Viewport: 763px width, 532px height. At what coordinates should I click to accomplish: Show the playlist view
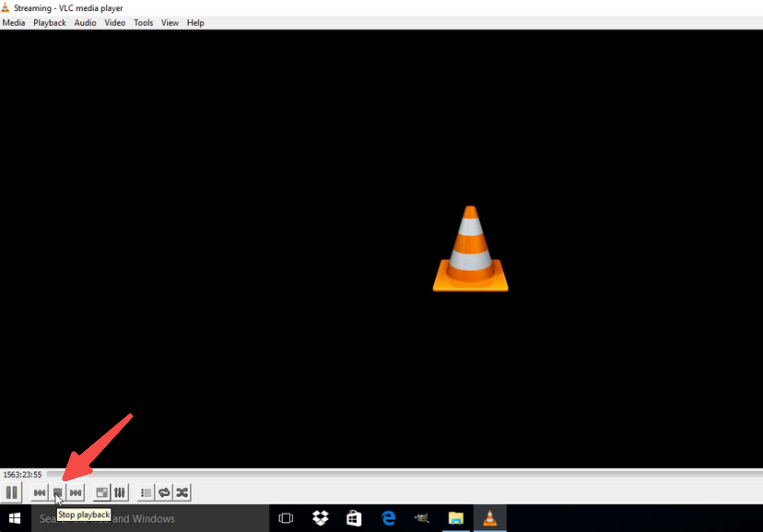pos(145,492)
